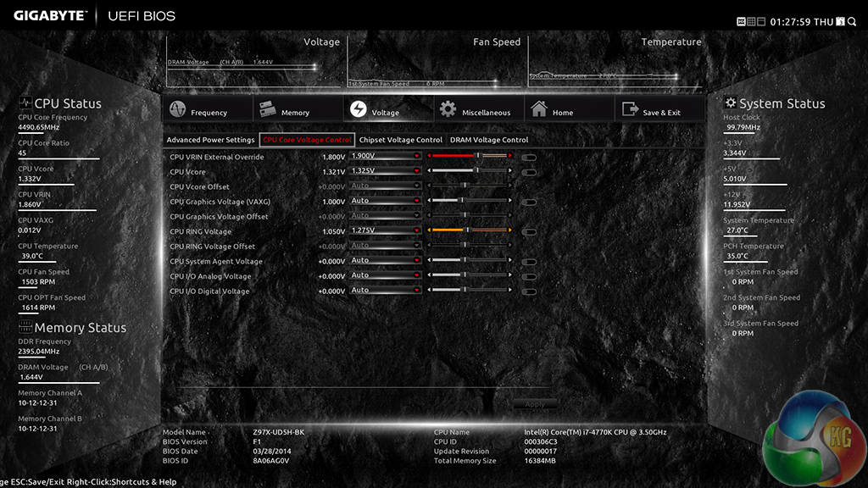Open the Frequency section with gauge icon

click(x=208, y=109)
